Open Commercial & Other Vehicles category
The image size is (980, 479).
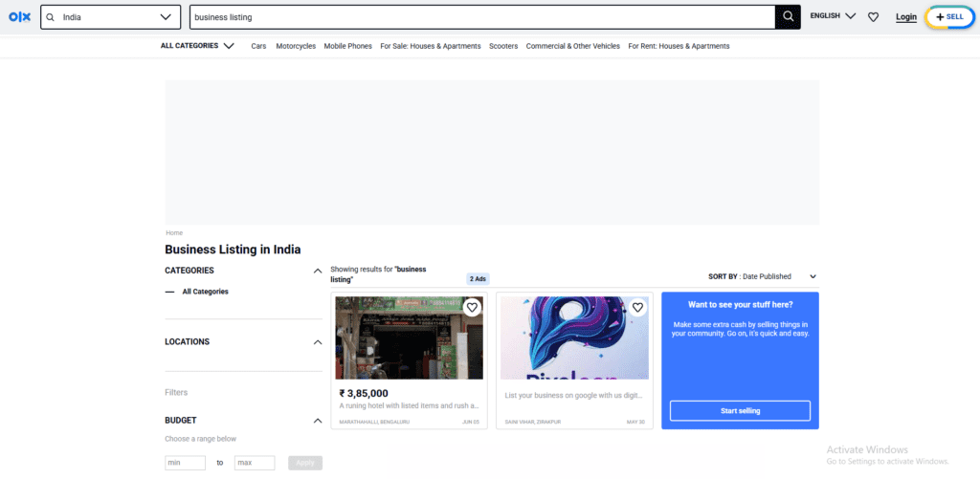573,46
